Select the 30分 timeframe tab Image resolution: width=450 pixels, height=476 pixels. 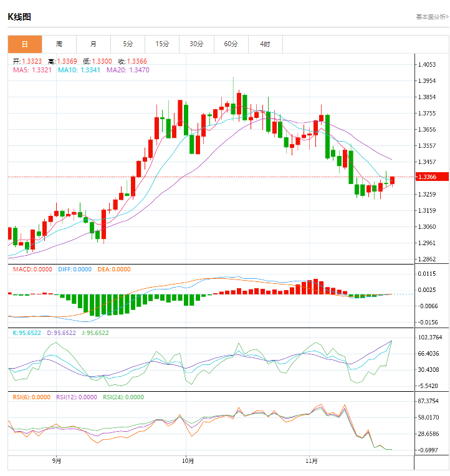196,44
